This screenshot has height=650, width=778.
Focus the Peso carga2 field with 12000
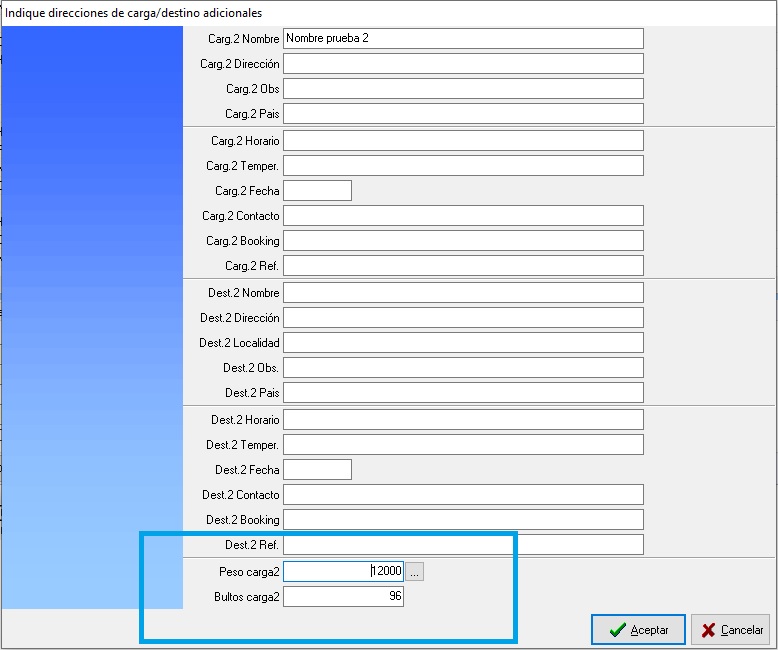343,572
